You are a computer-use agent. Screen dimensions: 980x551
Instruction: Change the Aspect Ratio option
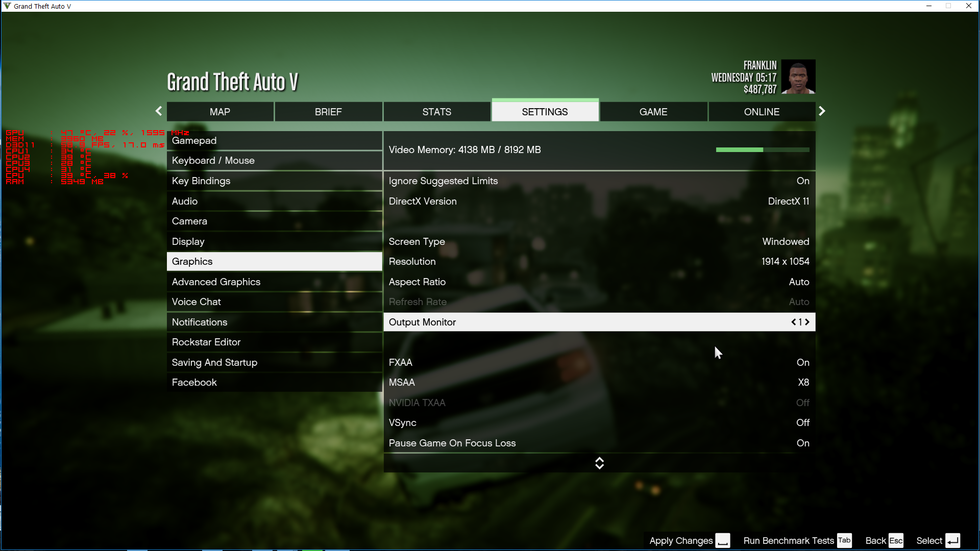click(x=599, y=282)
